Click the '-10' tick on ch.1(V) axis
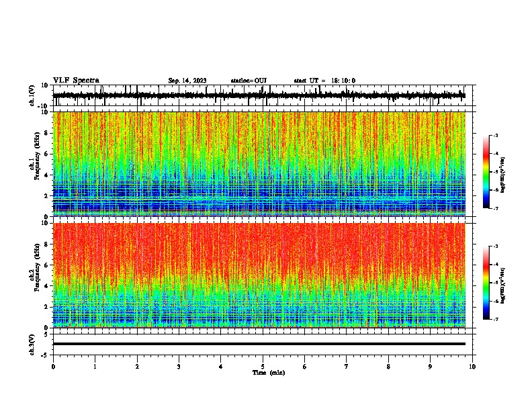The width and height of the screenshot is (532, 411). tap(44, 106)
